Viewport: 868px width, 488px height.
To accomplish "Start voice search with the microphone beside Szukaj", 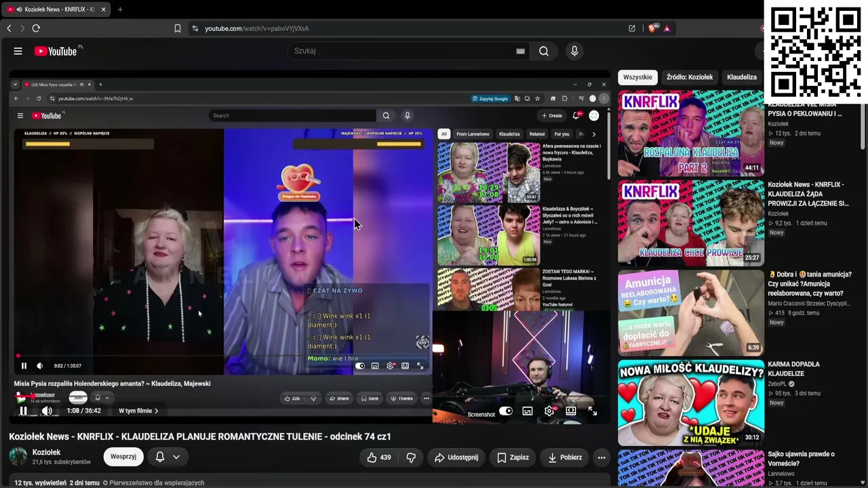I will point(574,51).
